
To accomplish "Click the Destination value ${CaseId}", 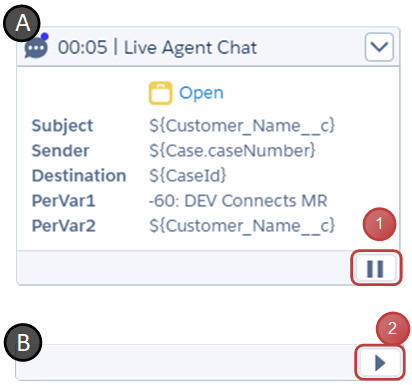I will (188, 176).
